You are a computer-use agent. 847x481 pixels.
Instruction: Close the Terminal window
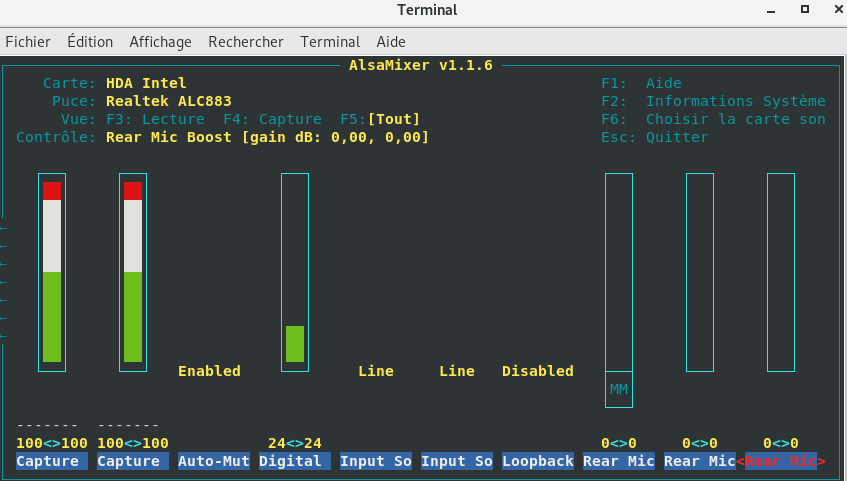click(x=830, y=10)
